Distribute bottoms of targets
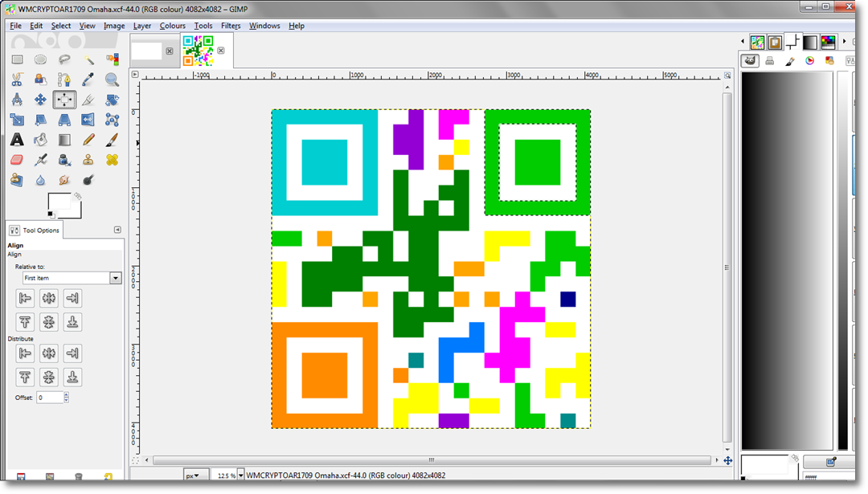The width and height of the screenshot is (868, 494). coord(72,378)
